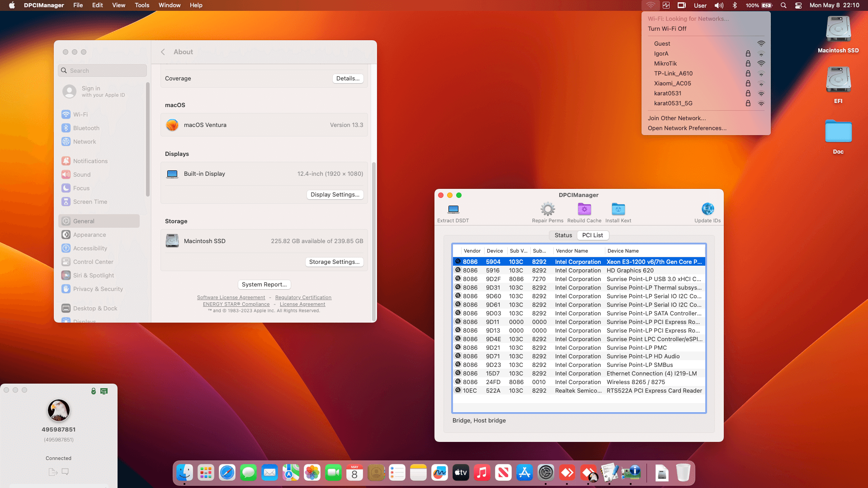Screen dimensions: 868x488
Task: Open Finder from the Dock
Action: (x=184, y=473)
